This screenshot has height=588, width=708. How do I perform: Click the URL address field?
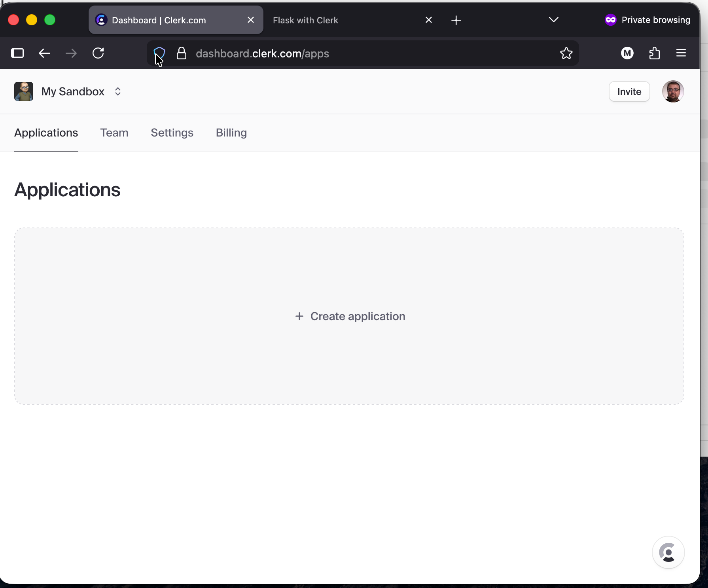tap(356, 53)
